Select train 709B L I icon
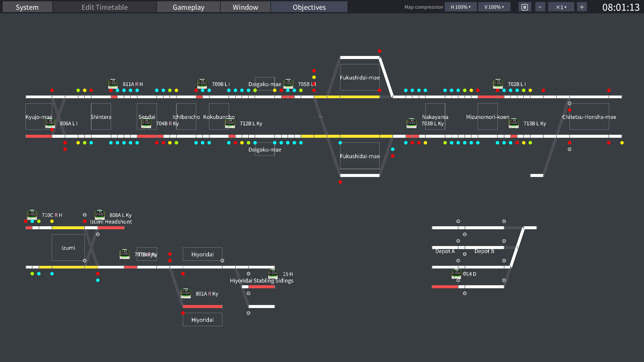 [202, 84]
